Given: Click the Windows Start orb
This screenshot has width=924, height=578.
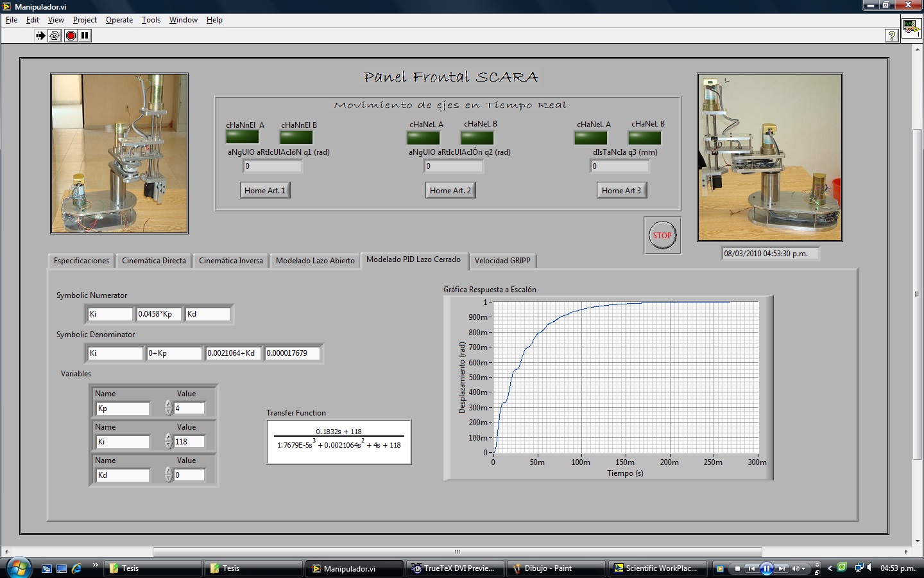Looking at the screenshot, I should (19, 568).
